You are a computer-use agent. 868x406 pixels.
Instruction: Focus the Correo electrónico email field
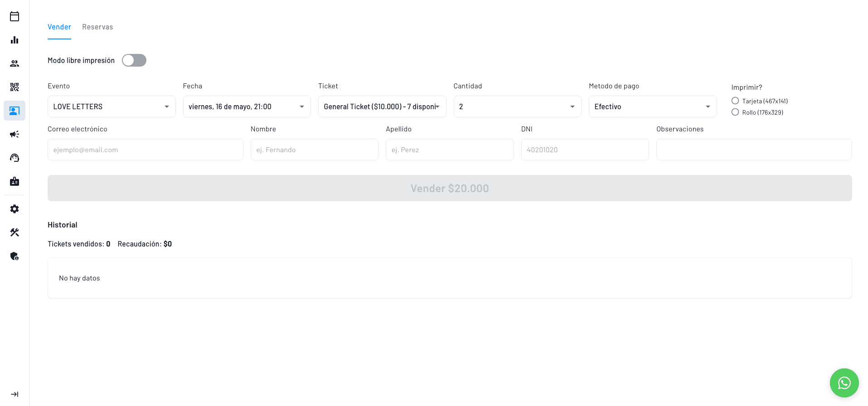click(145, 150)
